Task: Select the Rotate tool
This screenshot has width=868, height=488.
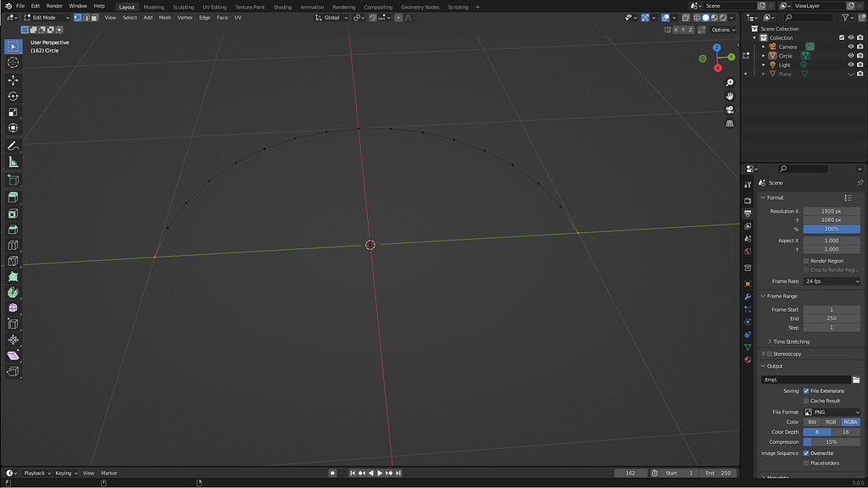Action: (x=13, y=97)
